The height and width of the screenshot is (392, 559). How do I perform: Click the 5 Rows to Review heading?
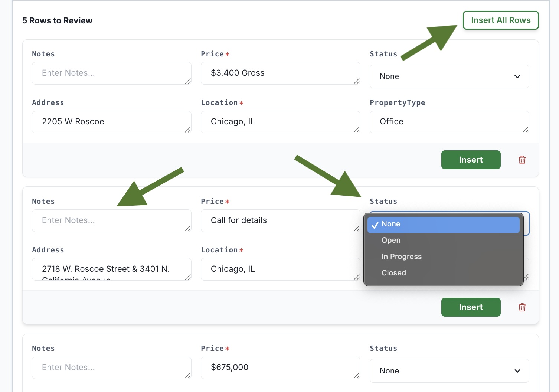click(x=57, y=20)
